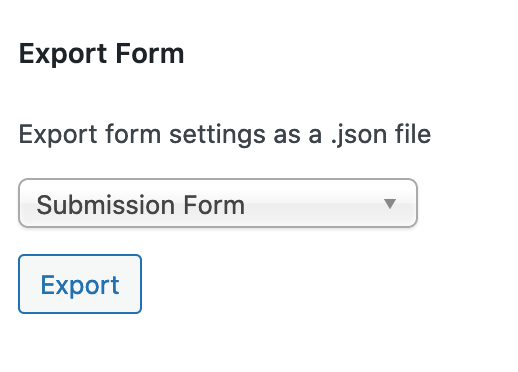Click the Submission Form selected value text

click(x=141, y=205)
